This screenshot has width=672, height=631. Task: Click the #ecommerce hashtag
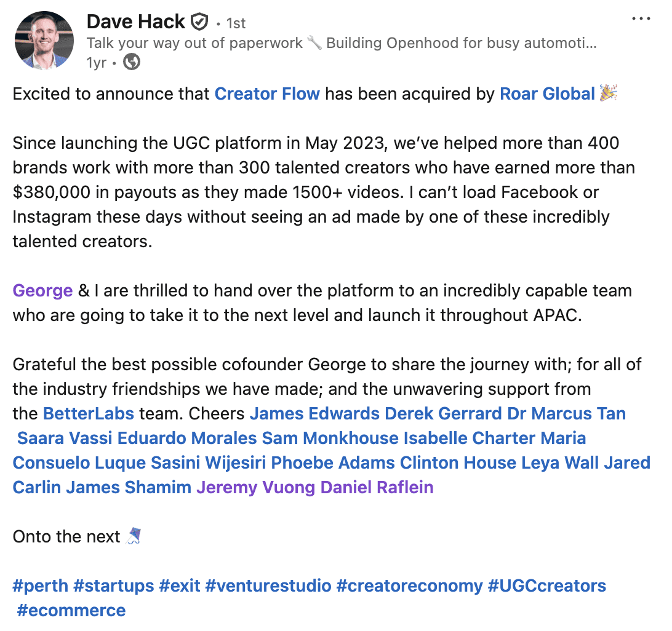click(x=71, y=611)
